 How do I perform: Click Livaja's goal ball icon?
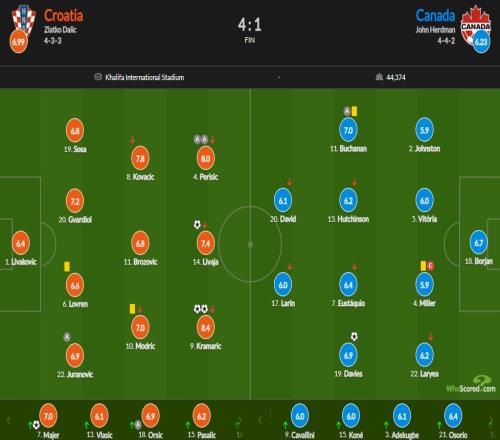point(197,224)
